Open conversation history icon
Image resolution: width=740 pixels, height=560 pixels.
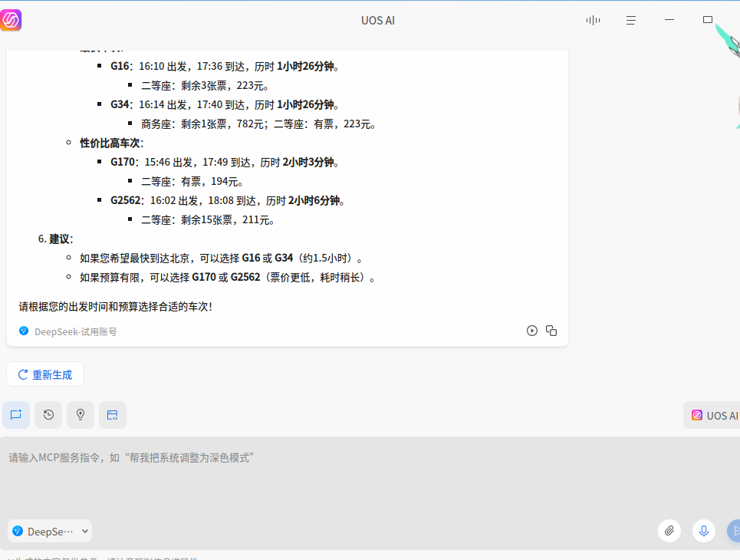click(48, 415)
